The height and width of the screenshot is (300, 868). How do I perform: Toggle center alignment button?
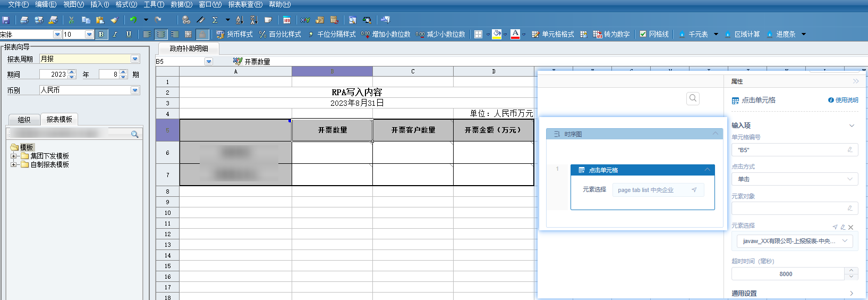click(160, 34)
